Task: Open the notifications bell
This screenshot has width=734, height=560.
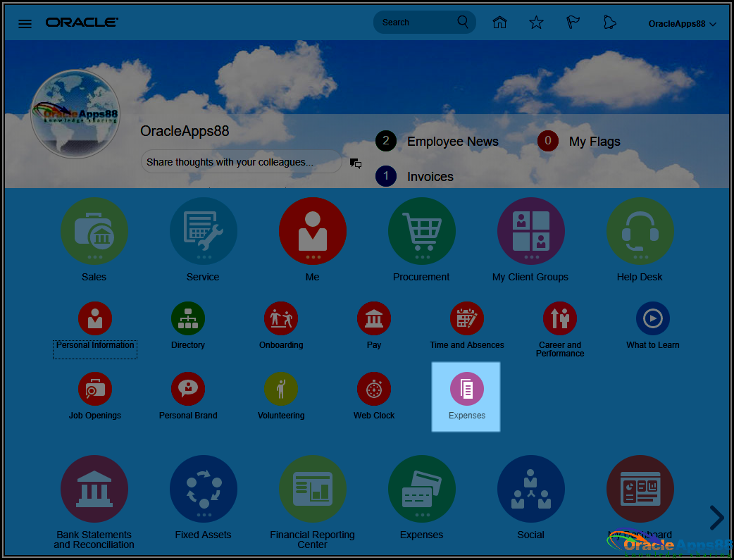Action: (x=609, y=22)
